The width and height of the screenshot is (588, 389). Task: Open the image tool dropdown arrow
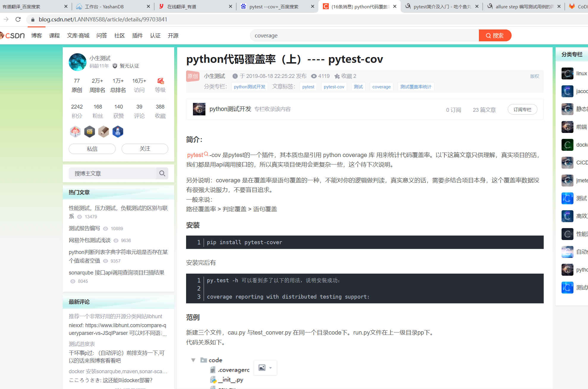point(271,368)
